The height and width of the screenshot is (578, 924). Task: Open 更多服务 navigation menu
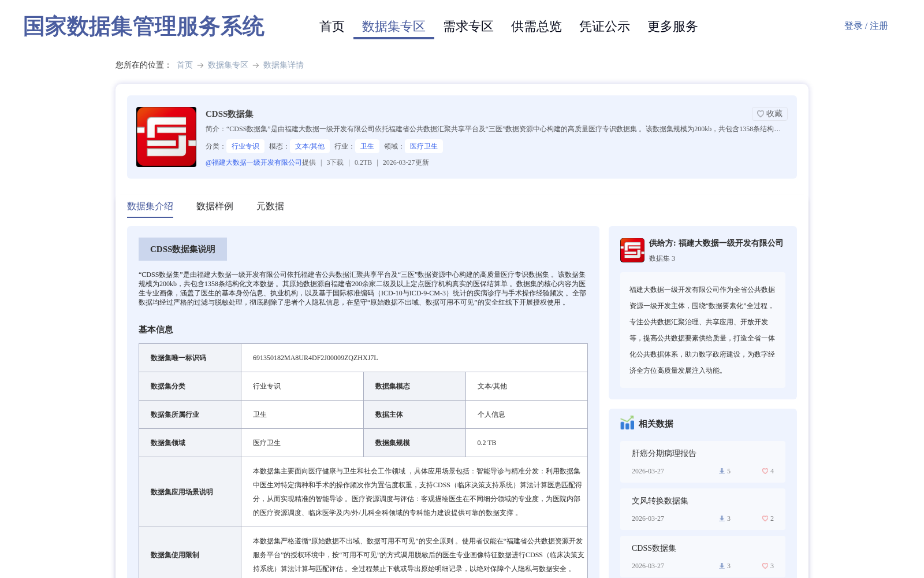pos(673,27)
